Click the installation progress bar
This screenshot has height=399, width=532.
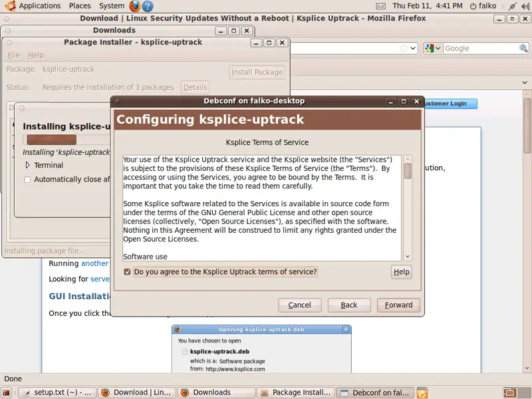point(66,140)
